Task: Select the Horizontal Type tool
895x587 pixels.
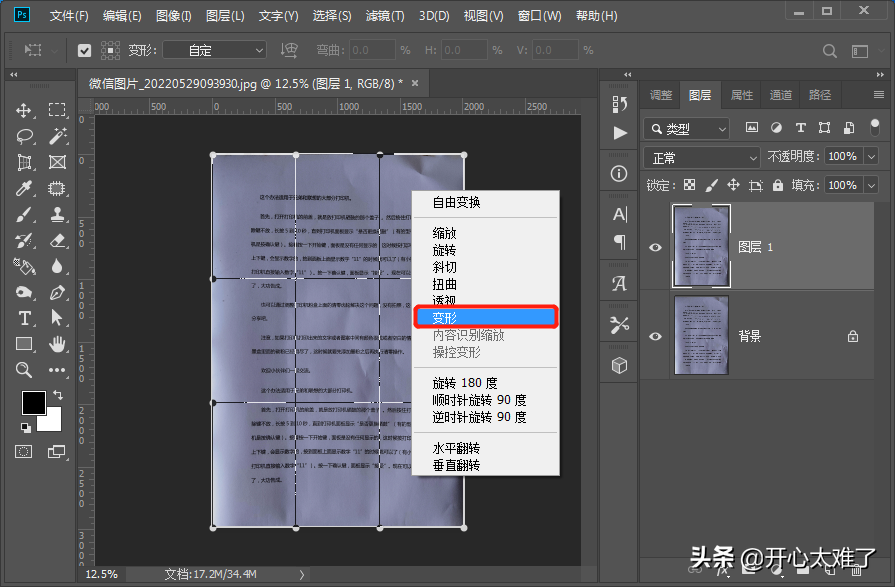Action: tap(24, 318)
